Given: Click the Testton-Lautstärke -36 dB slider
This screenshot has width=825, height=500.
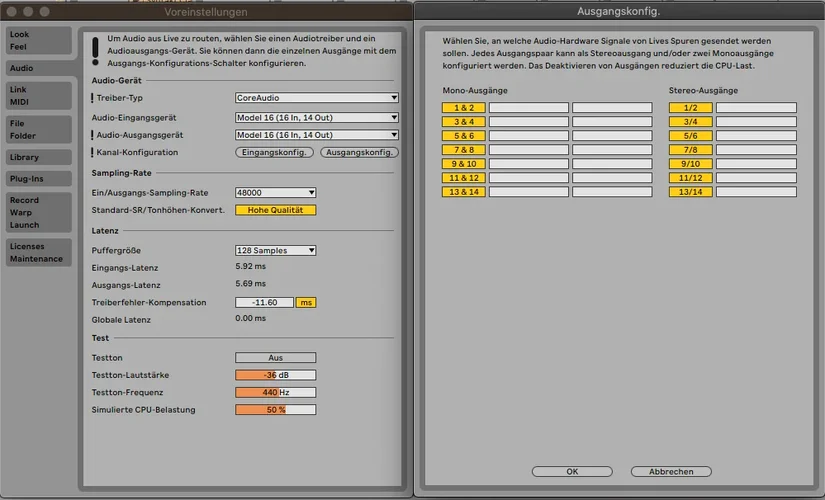Looking at the screenshot, I should point(275,375).
